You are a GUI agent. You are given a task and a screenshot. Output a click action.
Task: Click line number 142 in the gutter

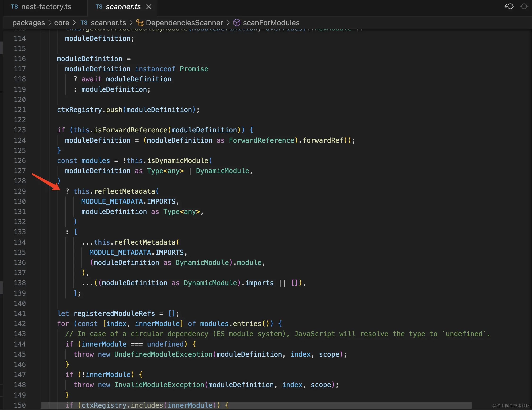click(20, 324)
